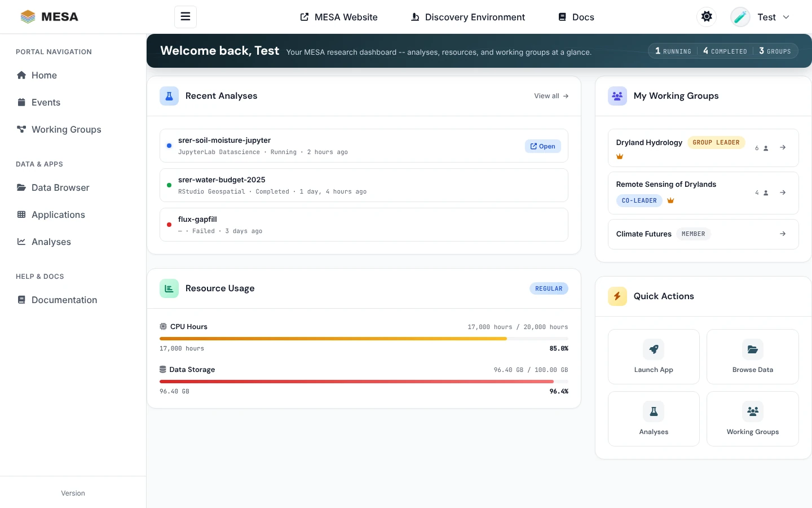Screen dimensions: 812x508
Task: Click the CO-LEADER badge
Action: 639,200
